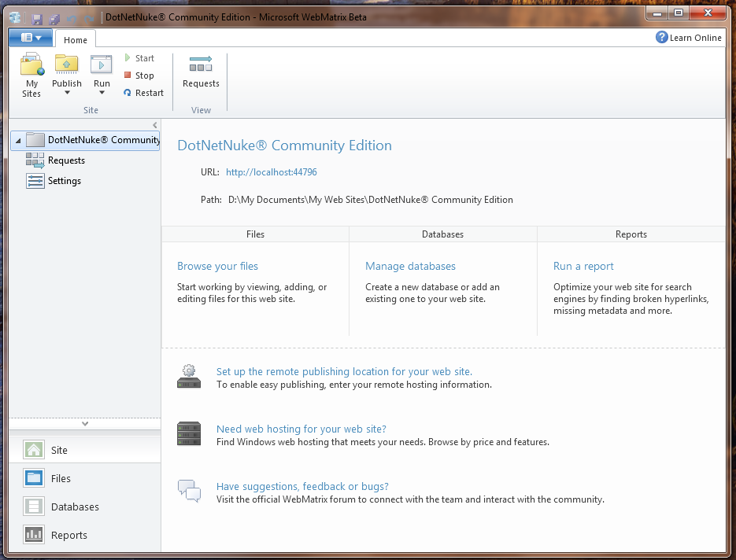Click the Databases column header
This screenshot has width=736, height=560.
tap(442, 234)
